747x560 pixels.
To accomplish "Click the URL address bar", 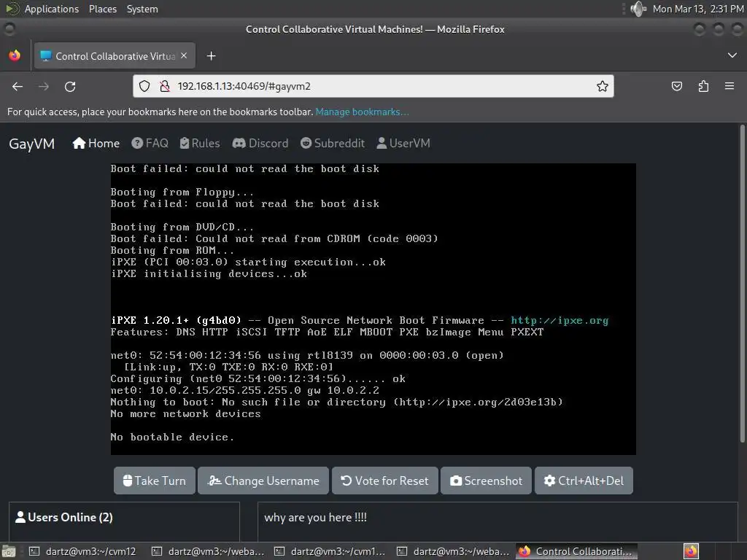I will click(x=373, y=86).
